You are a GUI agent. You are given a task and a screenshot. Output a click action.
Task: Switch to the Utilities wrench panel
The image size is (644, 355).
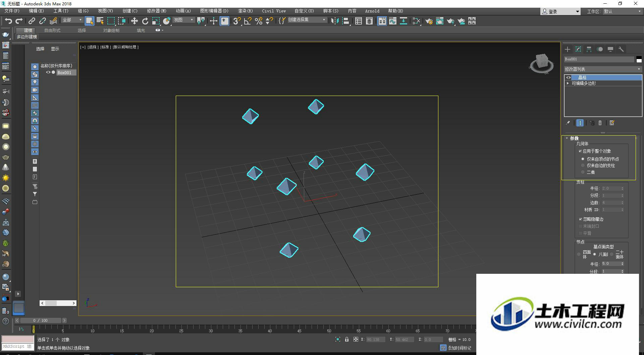[x=621, y=49]
